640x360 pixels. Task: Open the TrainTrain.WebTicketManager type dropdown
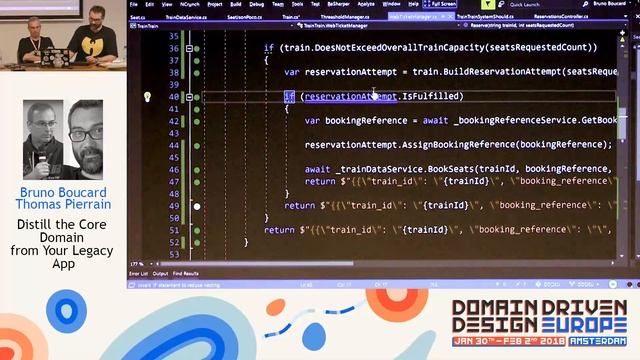coord(378,26)
